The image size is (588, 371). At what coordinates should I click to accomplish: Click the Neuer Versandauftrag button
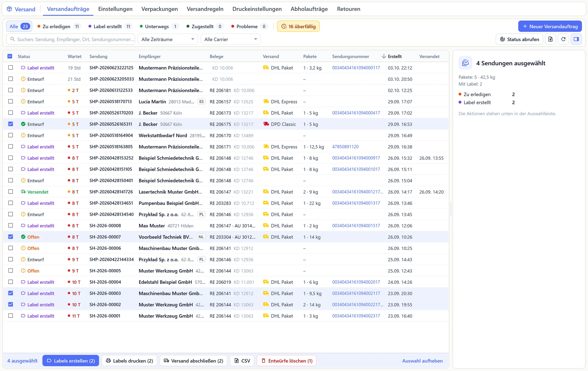pos(550,26)
